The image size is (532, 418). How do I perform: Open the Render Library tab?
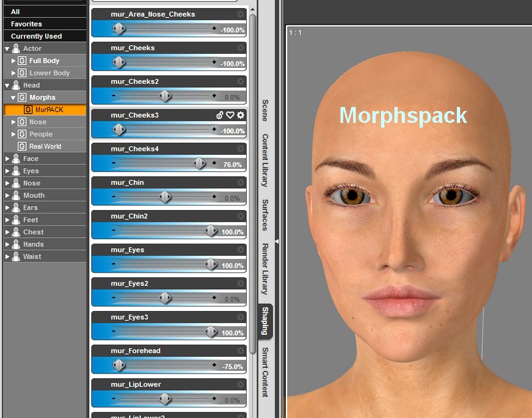click(265, 269)
